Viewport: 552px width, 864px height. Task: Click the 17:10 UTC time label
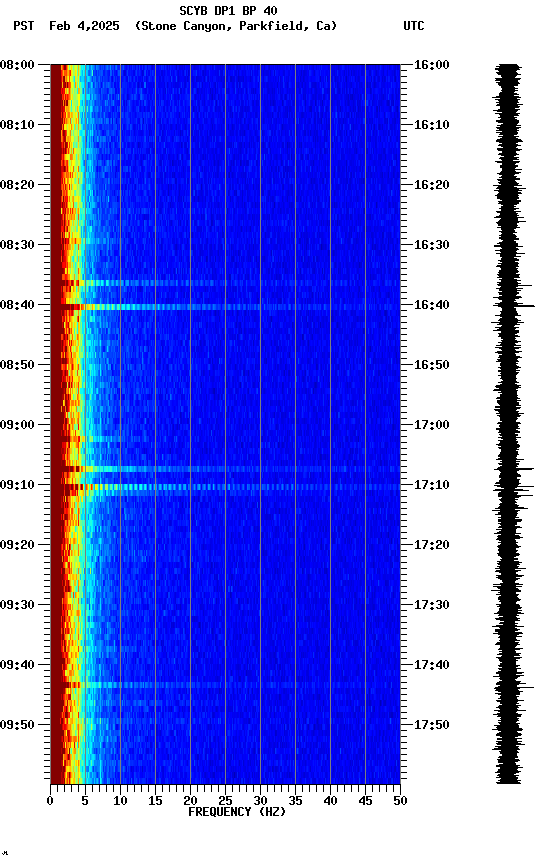click(x=431, y=485)
